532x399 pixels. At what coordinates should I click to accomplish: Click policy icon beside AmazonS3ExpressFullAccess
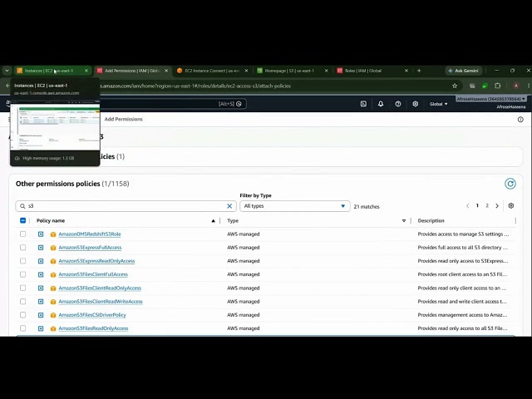[x=53, y=248]
